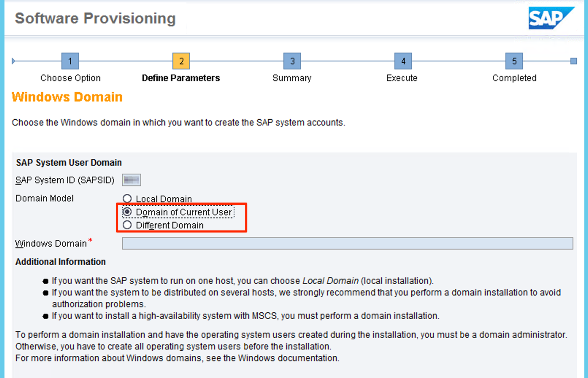Click the roadmap end square marker
The image size is (588, 378).
pyautogui.click(x=573, y=61)
